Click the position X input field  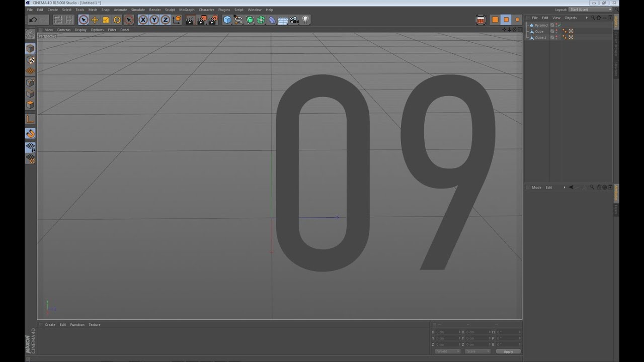click(447, 332)
